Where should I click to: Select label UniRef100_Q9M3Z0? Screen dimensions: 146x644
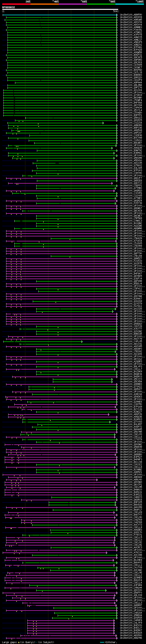(x=131, y=77)
